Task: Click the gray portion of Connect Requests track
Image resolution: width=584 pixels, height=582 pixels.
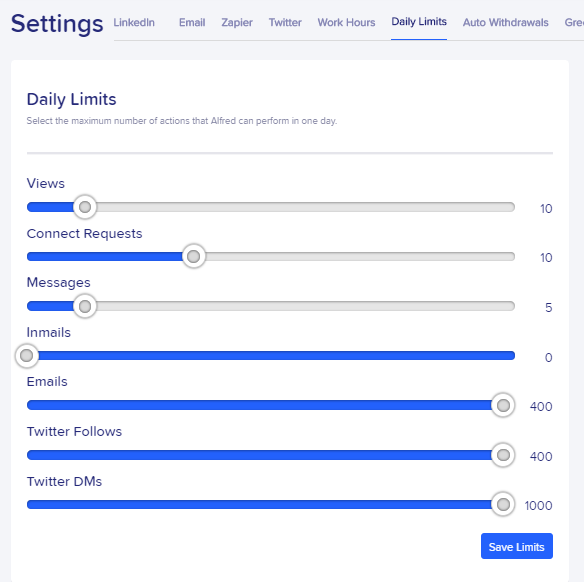Action: (360, 257)
